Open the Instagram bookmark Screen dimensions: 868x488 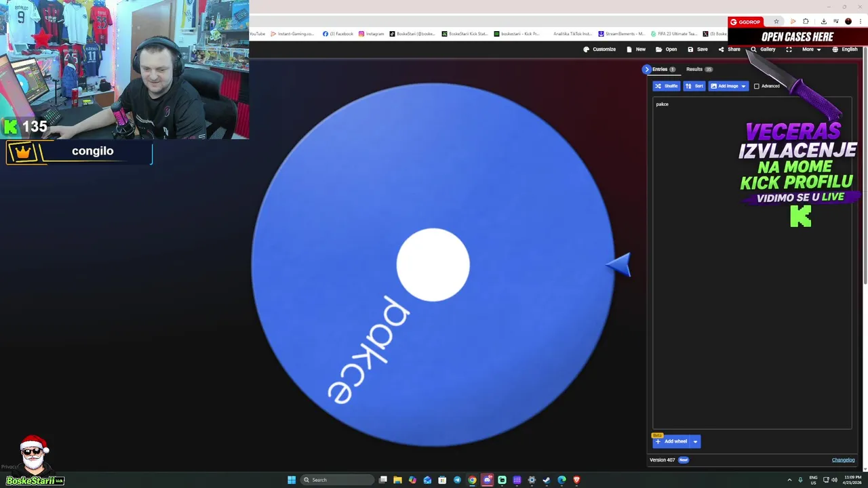pyautogui.click(x=371, y=33)
